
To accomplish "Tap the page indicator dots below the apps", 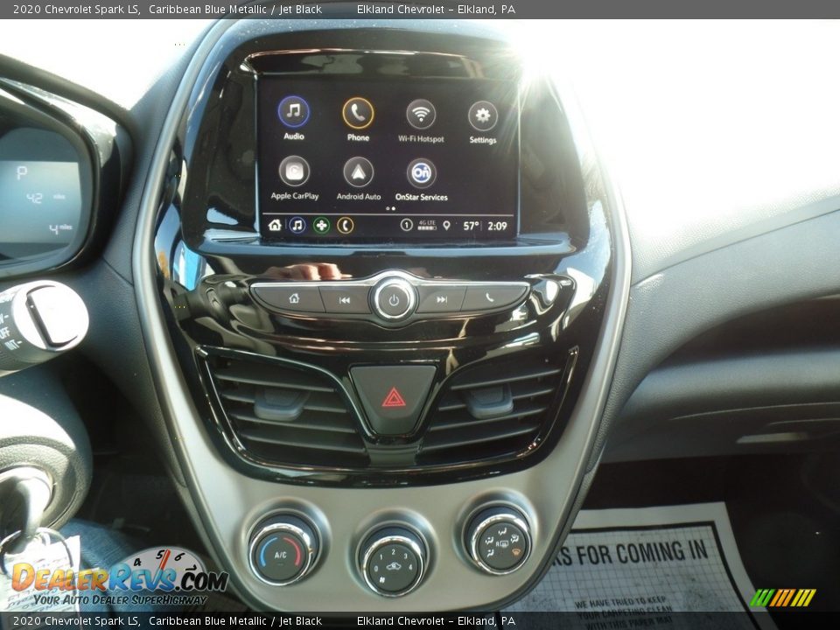I will point(391,209).
